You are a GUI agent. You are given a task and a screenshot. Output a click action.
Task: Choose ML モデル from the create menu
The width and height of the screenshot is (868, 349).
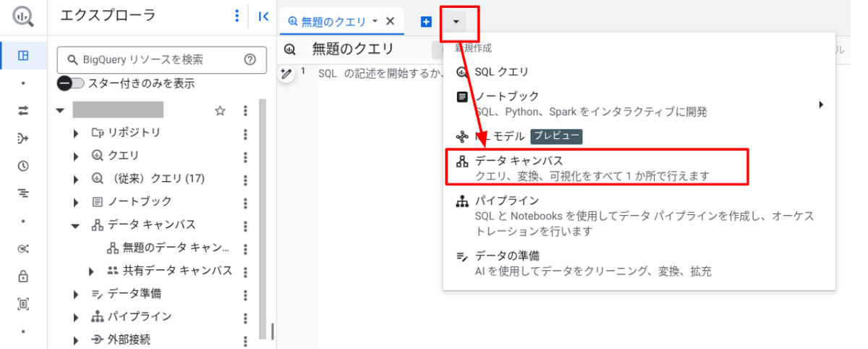point(639,136)
